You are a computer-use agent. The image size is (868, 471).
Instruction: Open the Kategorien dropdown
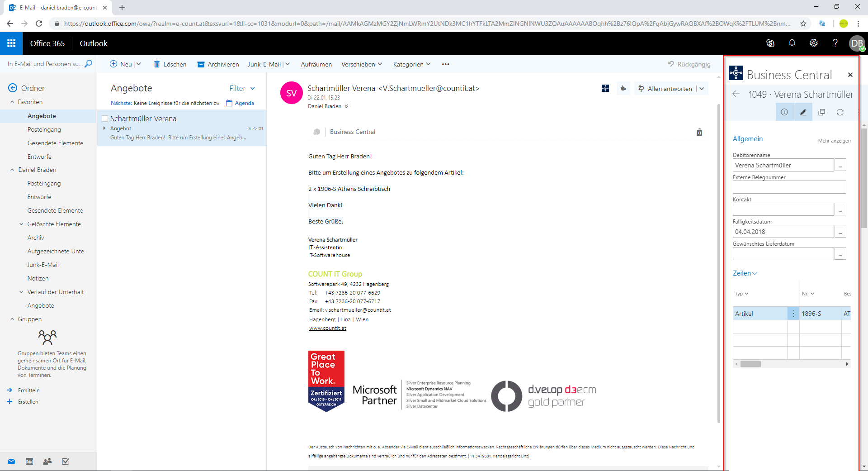412,64
